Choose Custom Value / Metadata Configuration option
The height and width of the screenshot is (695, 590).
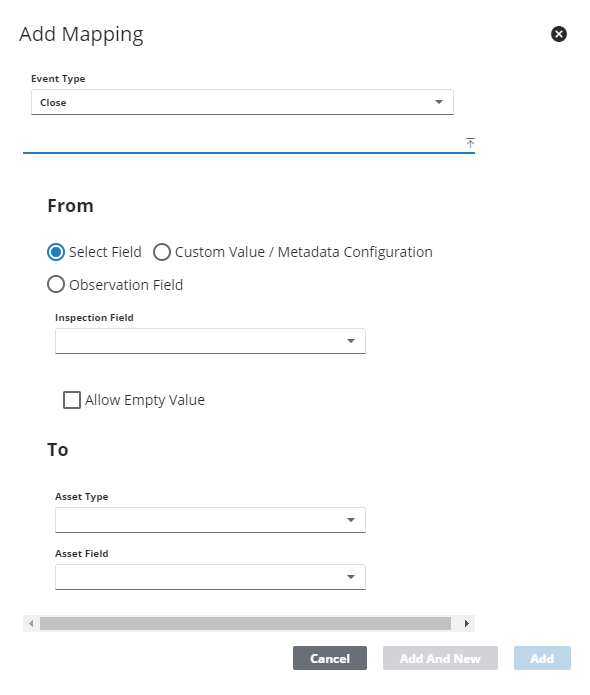162,252
